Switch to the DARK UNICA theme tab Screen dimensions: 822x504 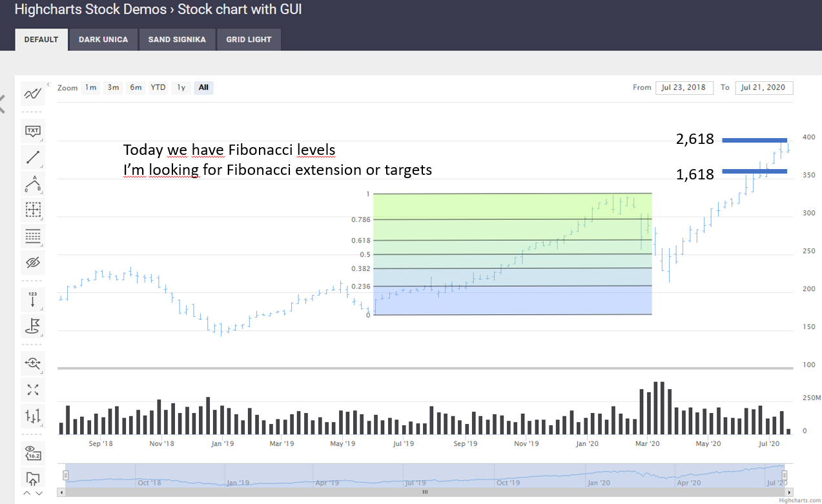point(103,39)
